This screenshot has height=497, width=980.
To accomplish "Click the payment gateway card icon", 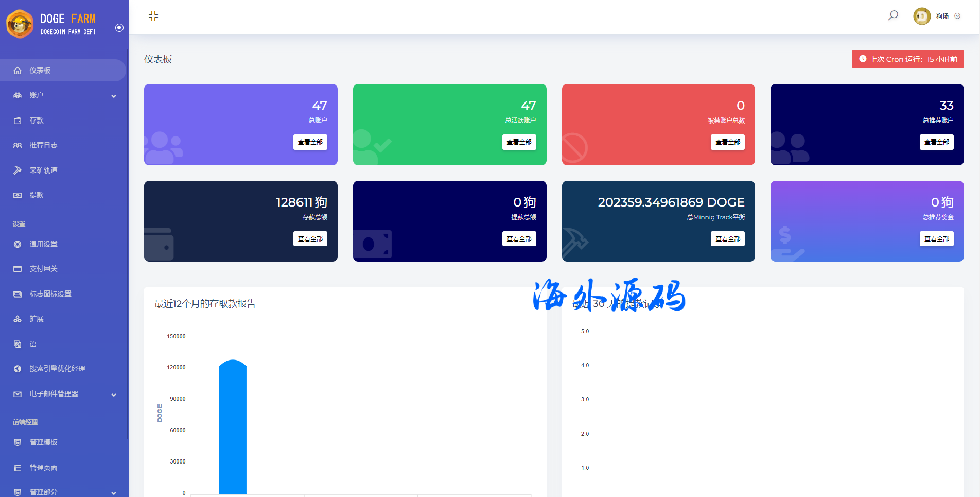I will coord(17,269).
